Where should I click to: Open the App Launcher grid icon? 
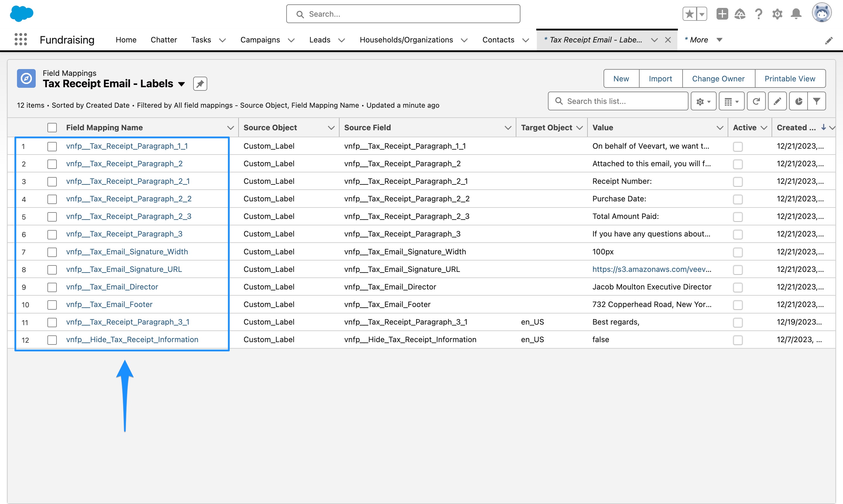(x=20, y=40)
